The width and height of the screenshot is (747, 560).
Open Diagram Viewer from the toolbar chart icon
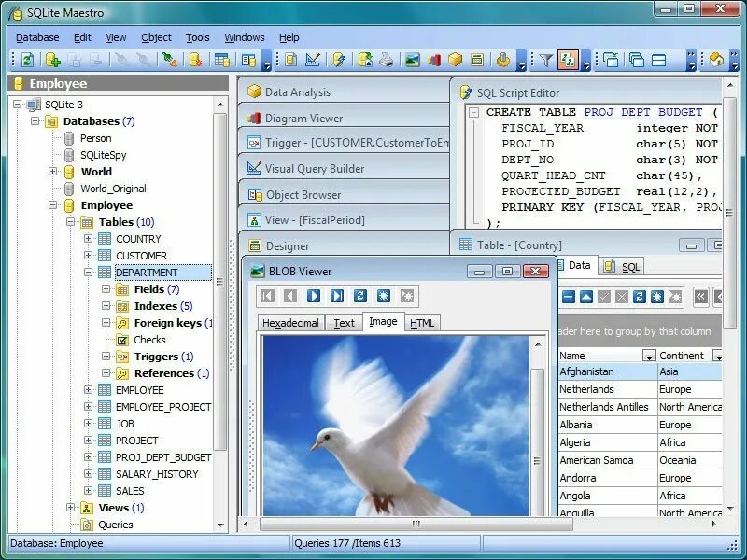tap(433, 60)
